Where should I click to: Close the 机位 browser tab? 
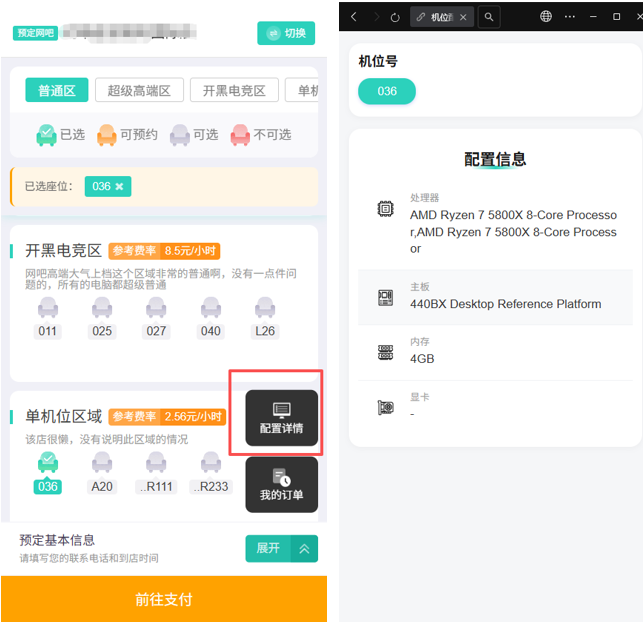tap(463, 17)
